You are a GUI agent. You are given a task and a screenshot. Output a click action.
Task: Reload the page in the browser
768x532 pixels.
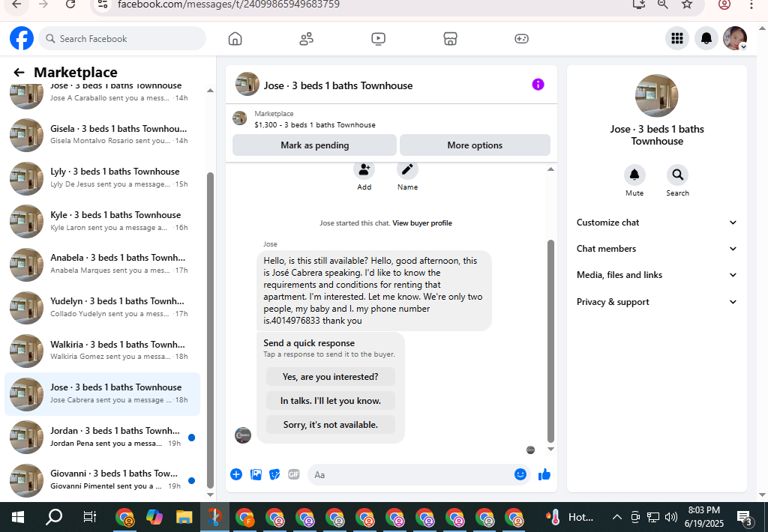point(70,4)
